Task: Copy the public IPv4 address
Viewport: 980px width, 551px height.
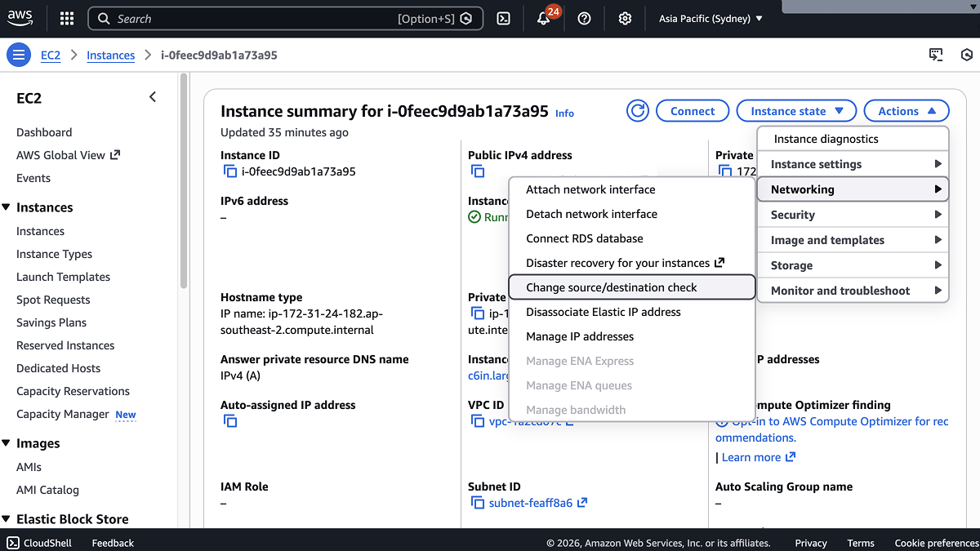Action: 478,171
